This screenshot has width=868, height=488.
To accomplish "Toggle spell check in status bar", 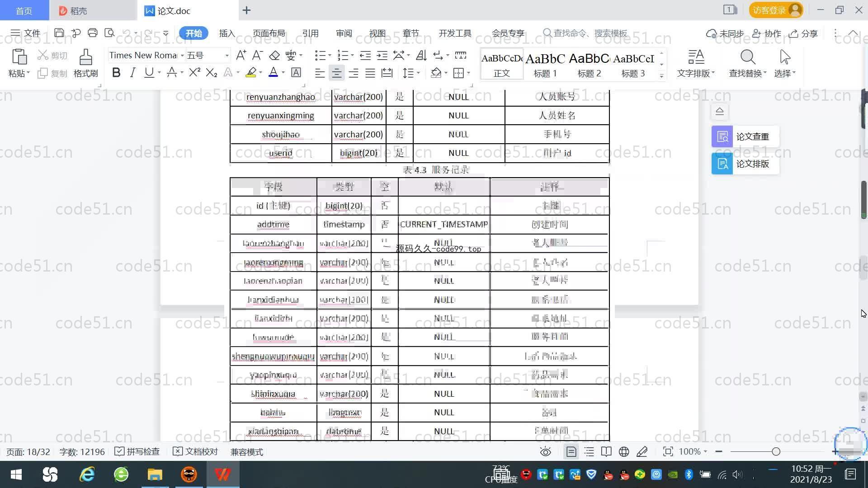I will coord(137,452).
